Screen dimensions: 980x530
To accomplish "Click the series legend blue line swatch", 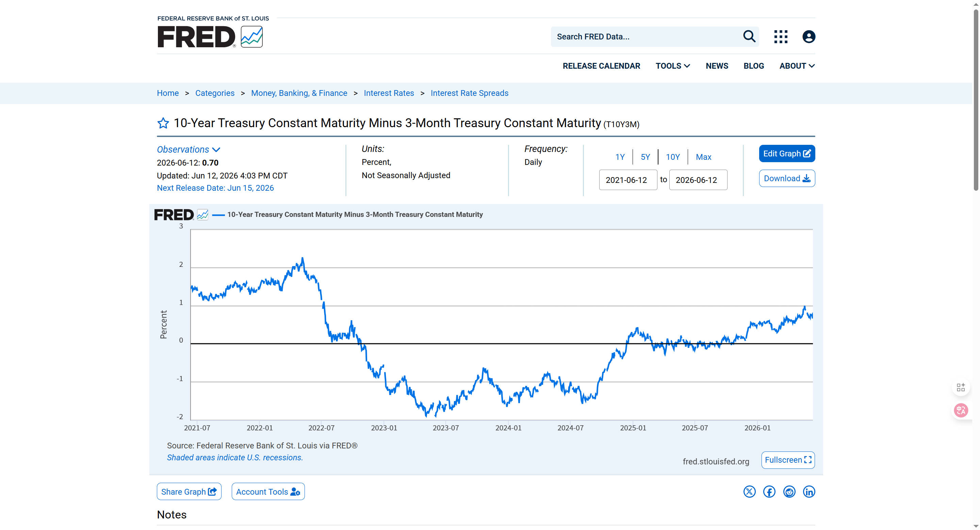I will coord(218,215).
